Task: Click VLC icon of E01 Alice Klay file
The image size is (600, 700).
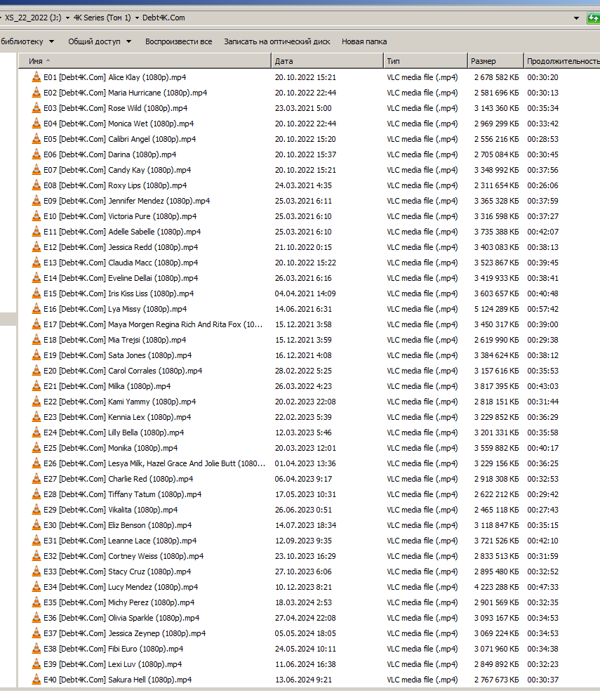Action: pyautogui.click(x=36, y=77)
